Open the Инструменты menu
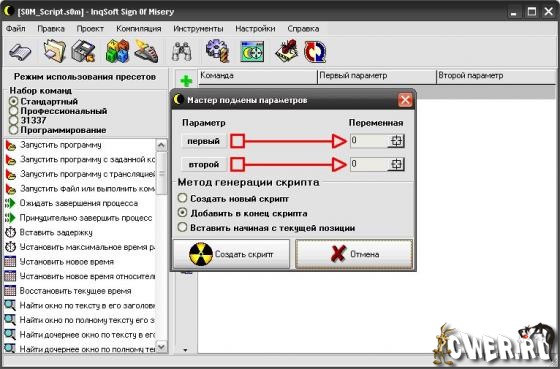This screenshot has height=369, width=560. [198, 29]
